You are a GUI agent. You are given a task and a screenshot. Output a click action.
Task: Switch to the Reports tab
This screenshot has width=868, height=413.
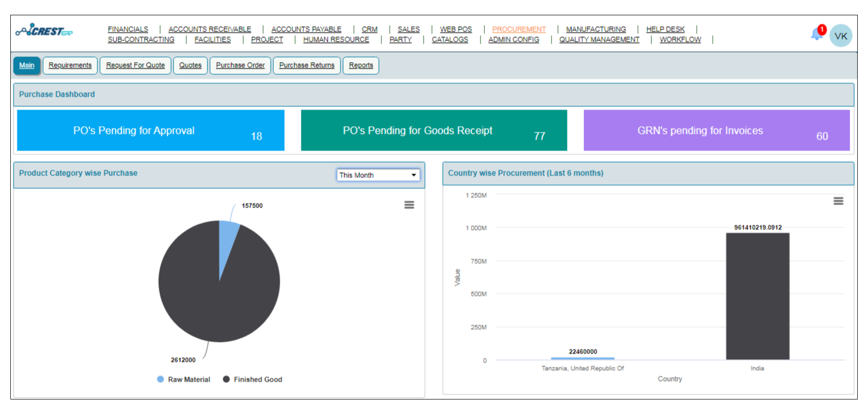coord(361,65)
